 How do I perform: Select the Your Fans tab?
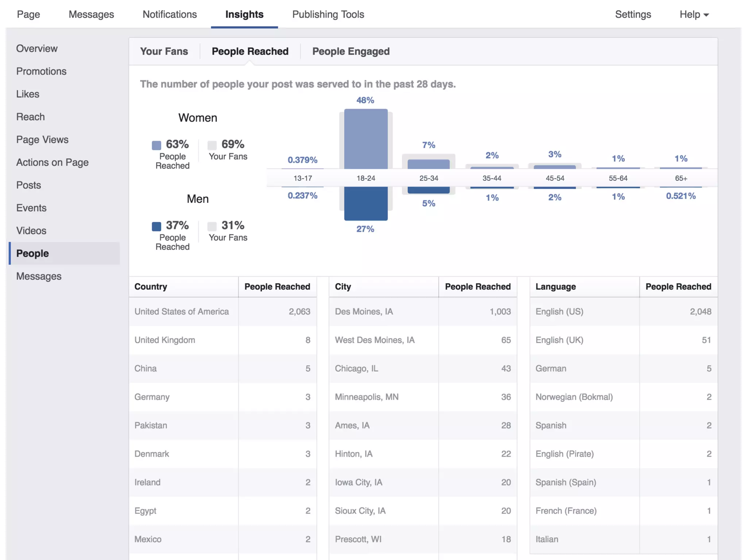tap(164, 51)
